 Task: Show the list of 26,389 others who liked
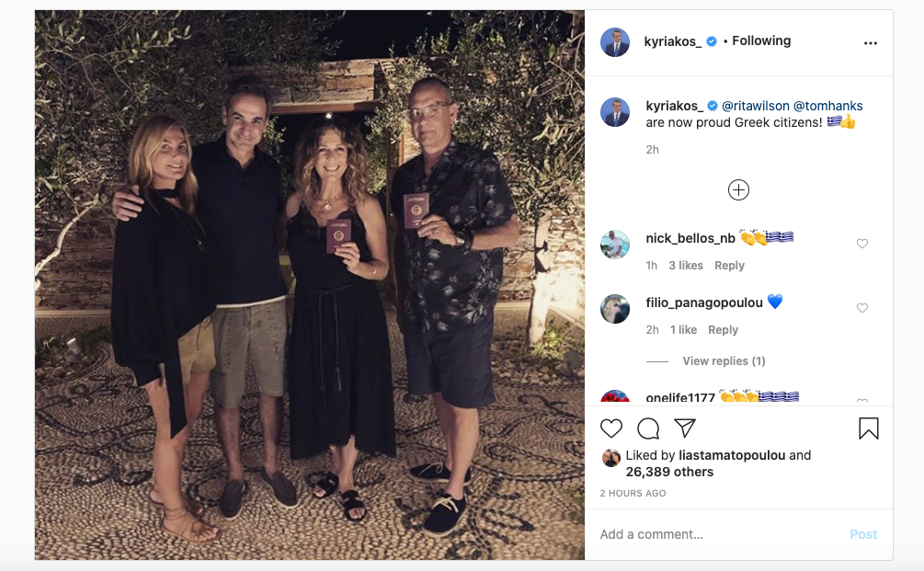[x=669, y=472]
